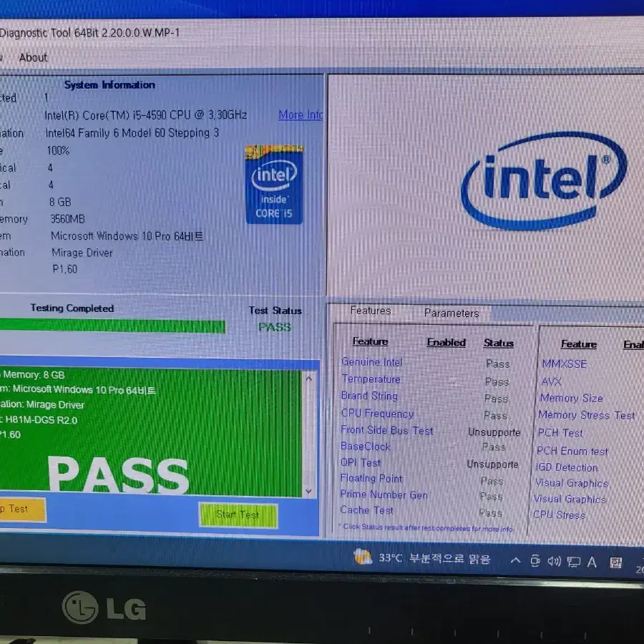Screen dimensions: 644x644
Task: Expand the hidden system tray icons chevron
Action: point(515,560)
